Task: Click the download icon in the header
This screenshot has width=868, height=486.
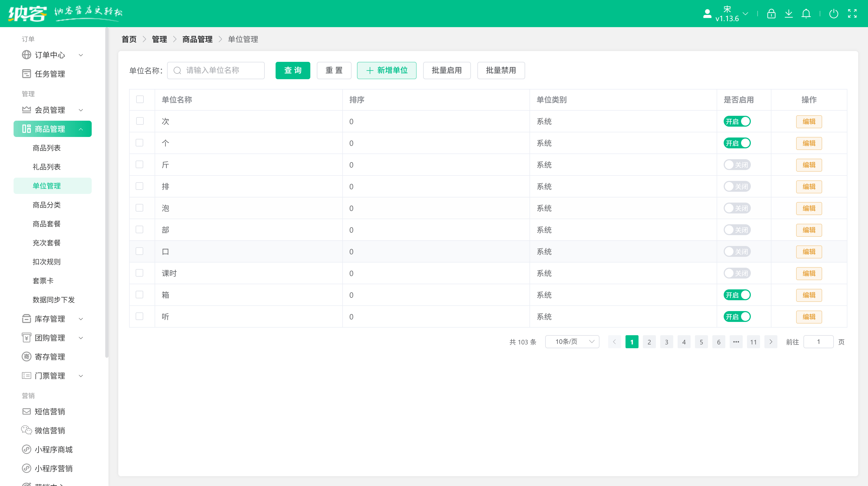Action: coord(789,14)
